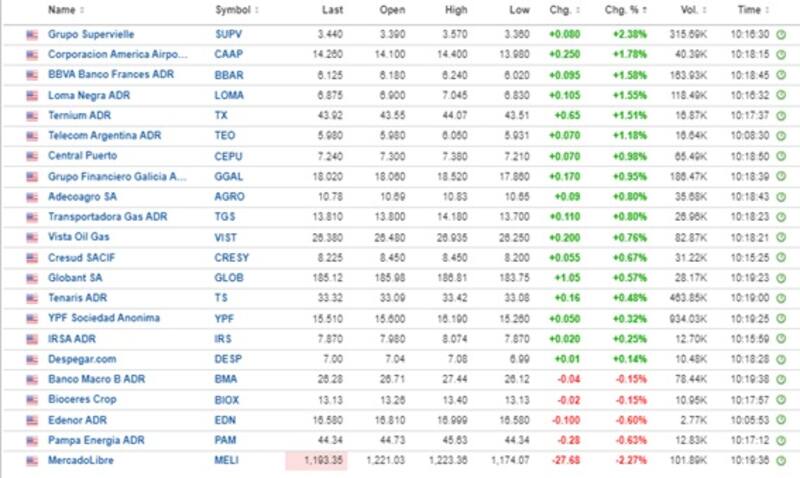
Task: Click the flag icon beside Vista Oil Gas
Action: [x=32, y=237]
